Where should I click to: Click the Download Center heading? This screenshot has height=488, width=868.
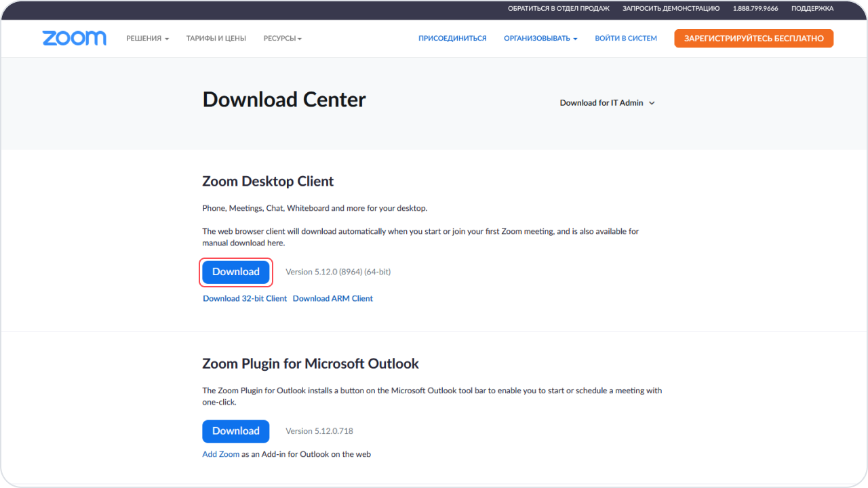[x=284, y=100]
